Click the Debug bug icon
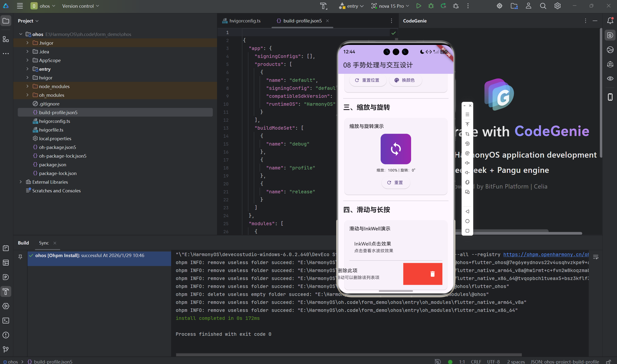The width and height of the screenshot is (617, 364). pos(431,6)
